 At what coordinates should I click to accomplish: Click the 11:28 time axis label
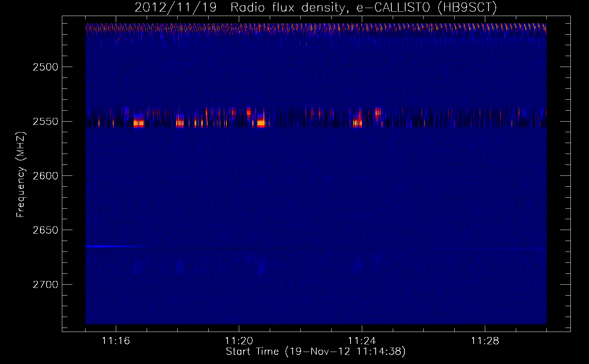pyautogui.click(x=485, y=341)
